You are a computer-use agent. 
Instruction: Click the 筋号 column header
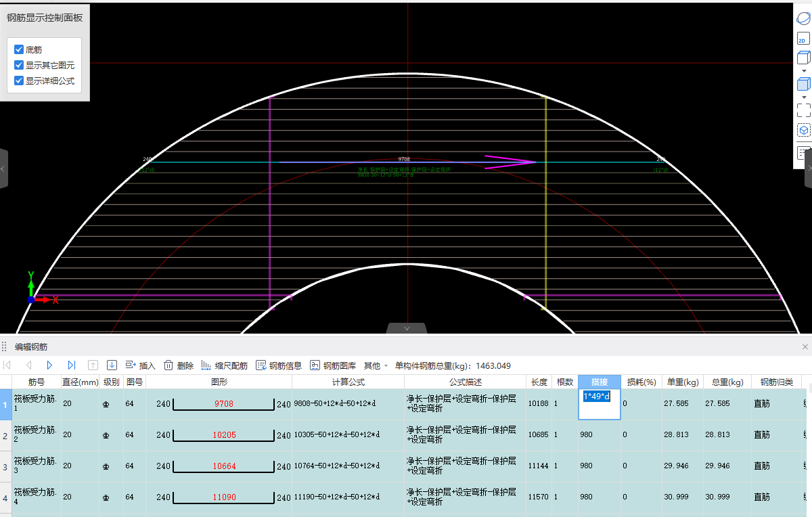pos(36,382)
